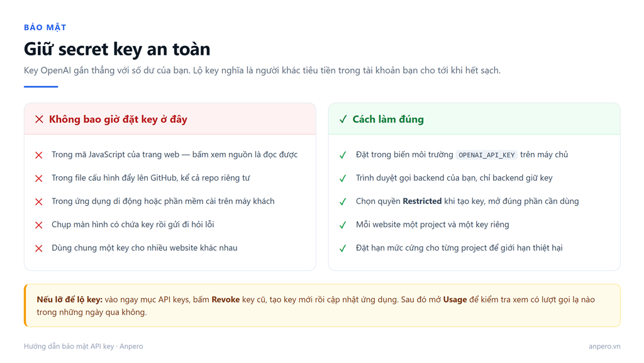Click the red X beside 'Dùng chung một key'
Screen dimensions: 644x363
(x=38, y=249)
